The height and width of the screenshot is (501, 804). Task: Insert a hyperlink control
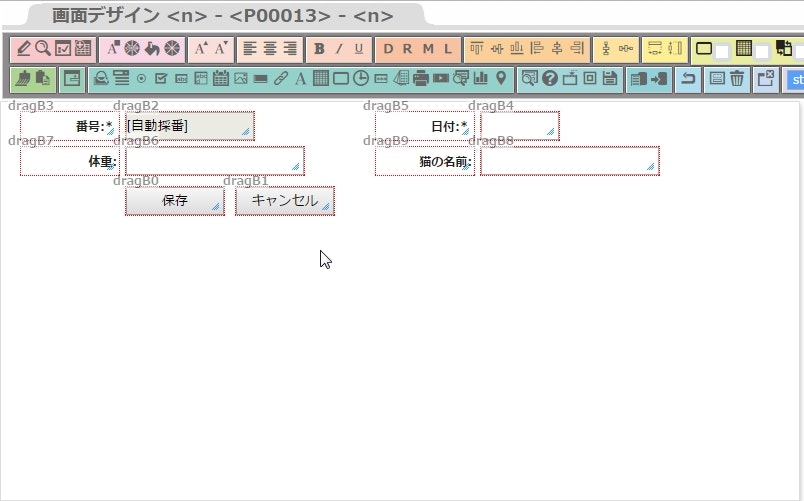coord(281,79)
